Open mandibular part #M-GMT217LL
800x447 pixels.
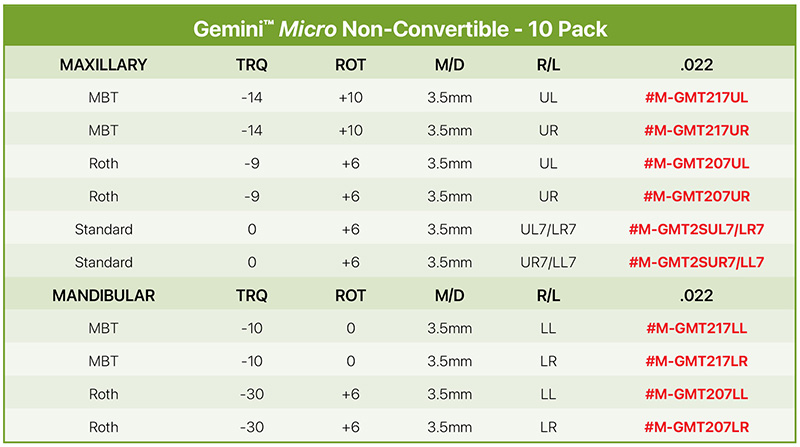point(696,328)
